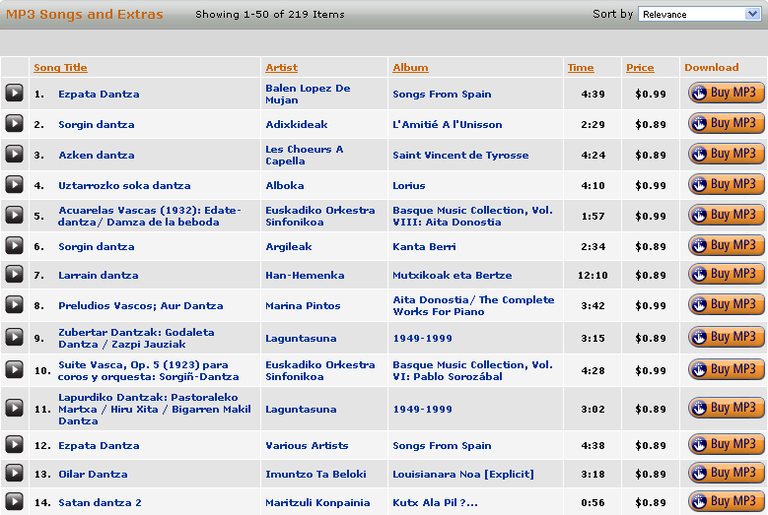Buy MP3 for Satan dantza 2
The image size is (768, 515).
(x=726, y=502)
